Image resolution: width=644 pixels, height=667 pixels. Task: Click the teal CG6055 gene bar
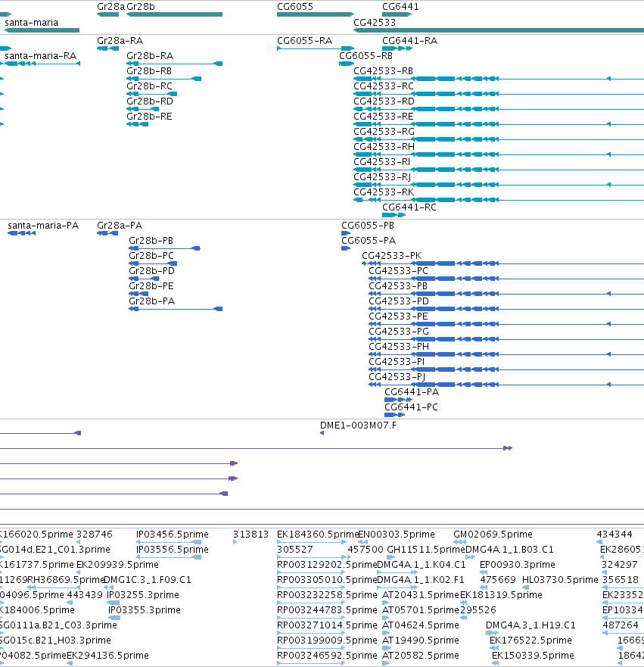pos(316,14)
